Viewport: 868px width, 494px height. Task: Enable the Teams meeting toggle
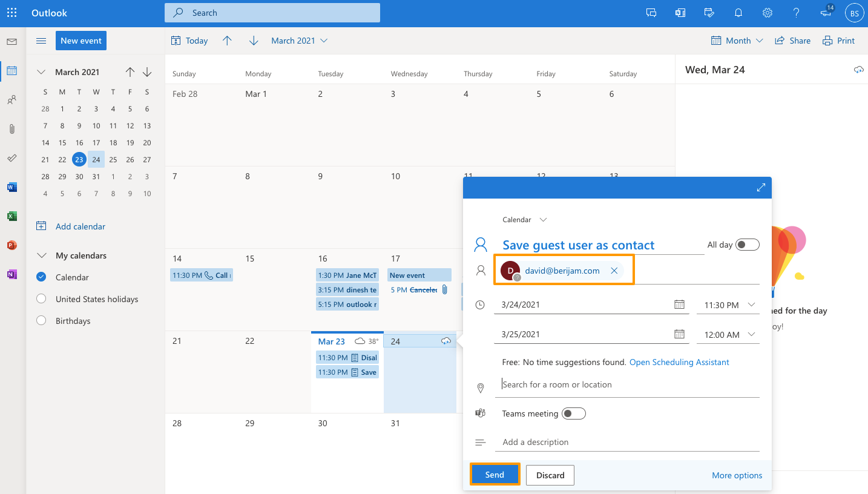tap(573, 413)
